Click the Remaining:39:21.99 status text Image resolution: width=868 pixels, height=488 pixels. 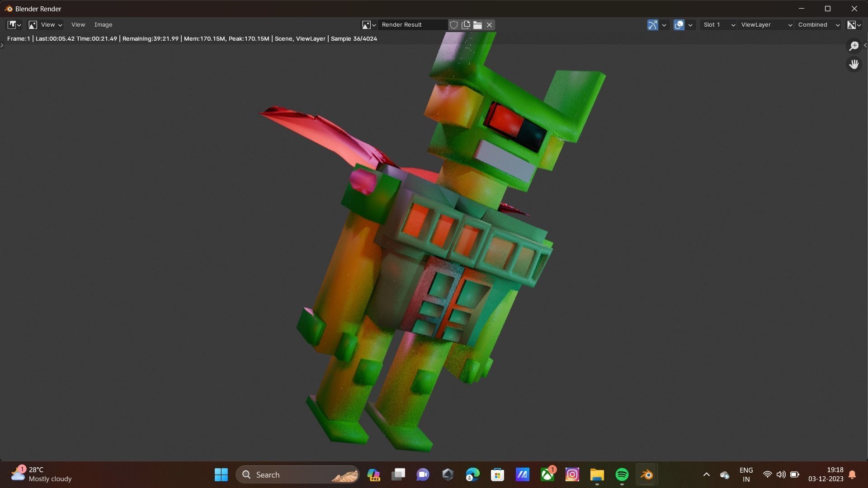point(151,39)
